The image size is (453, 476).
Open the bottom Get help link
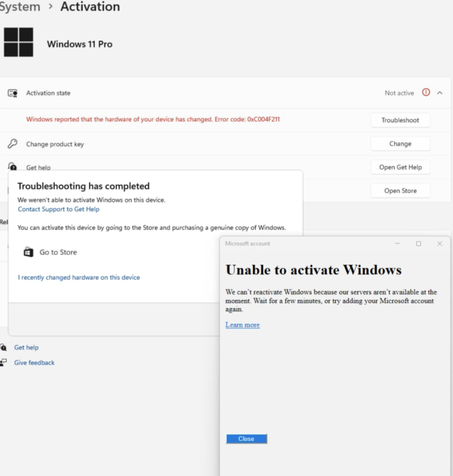(26, 347)
